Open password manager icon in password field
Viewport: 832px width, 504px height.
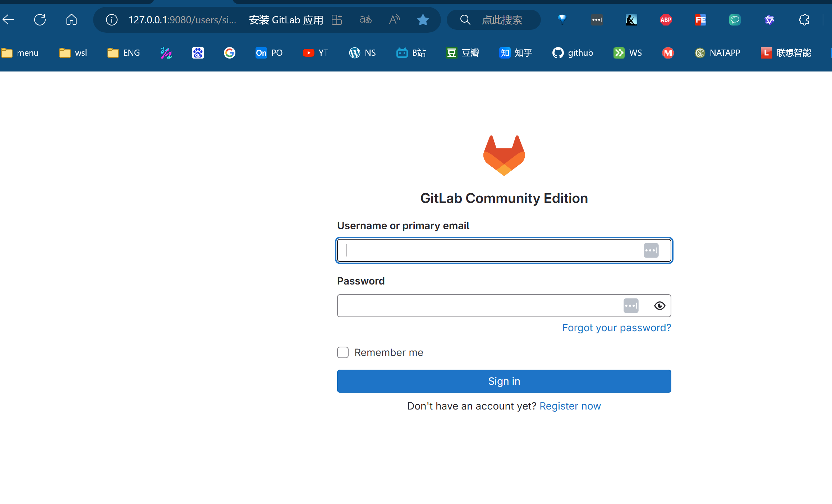click(x=631, y=306)
